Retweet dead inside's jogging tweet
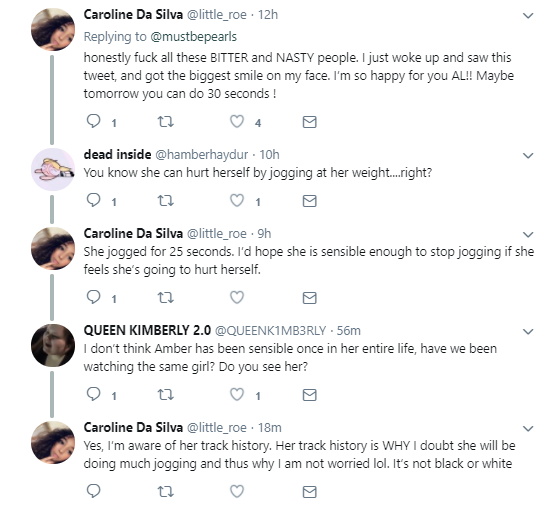This screenshot has width=559, height=505. 165,201
